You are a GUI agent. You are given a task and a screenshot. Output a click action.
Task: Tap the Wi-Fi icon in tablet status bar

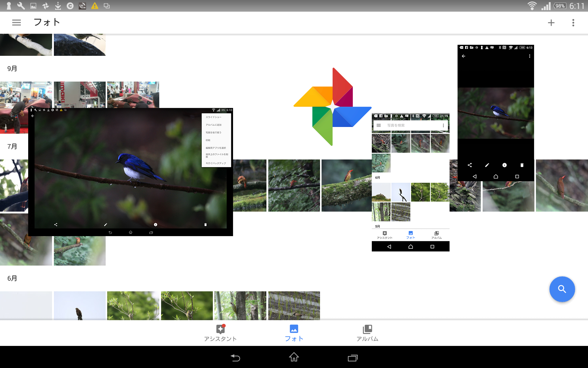click(532, 6)
